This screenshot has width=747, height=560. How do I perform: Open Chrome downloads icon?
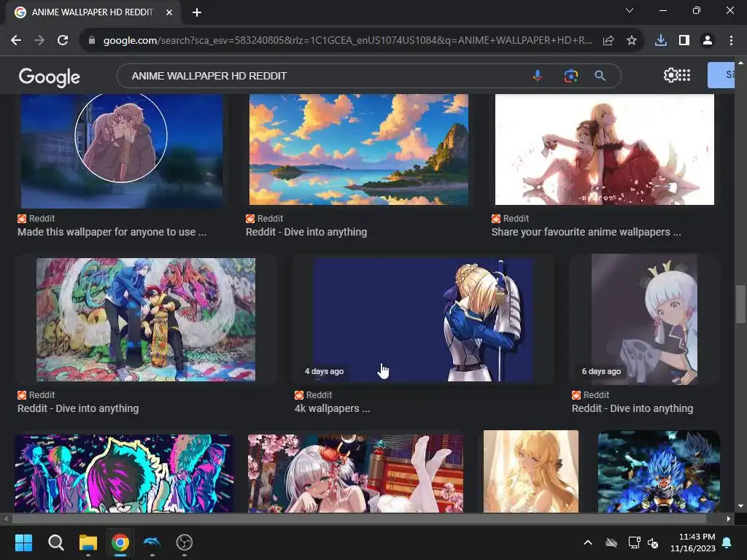tap(661, 41)
